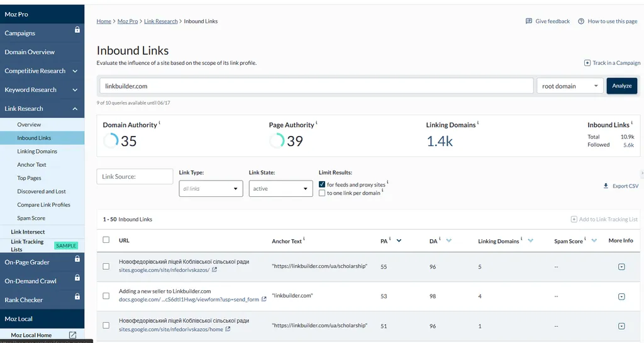Click the linkbuilder.com domain search field
This screenshot has height=343, width=644.
[x=316, y=86]
